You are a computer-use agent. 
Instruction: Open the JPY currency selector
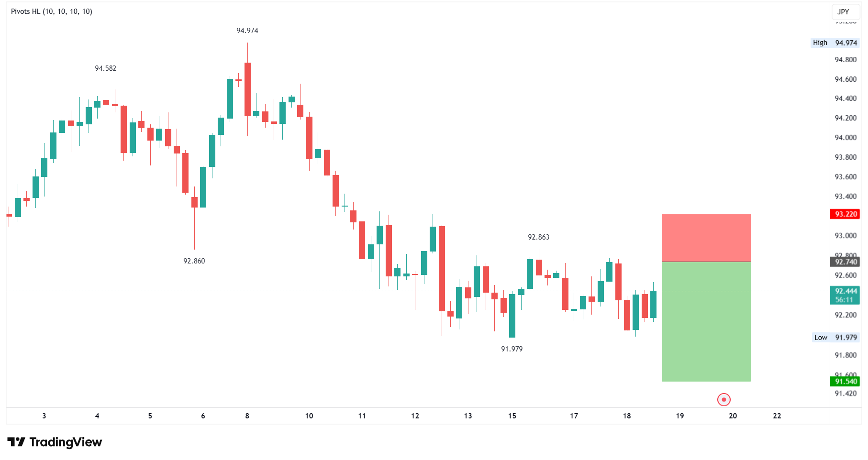(x=843, y=11)
